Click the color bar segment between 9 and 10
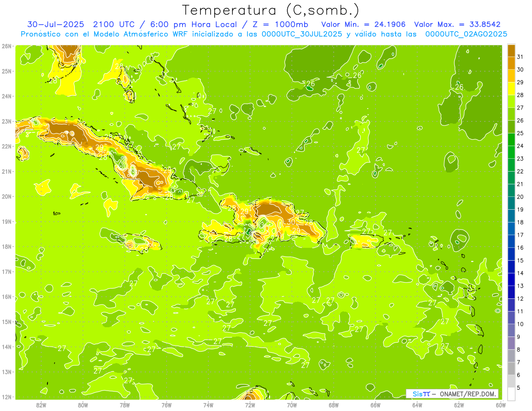This screenshot has width=532, height=411. click(511, 330)
